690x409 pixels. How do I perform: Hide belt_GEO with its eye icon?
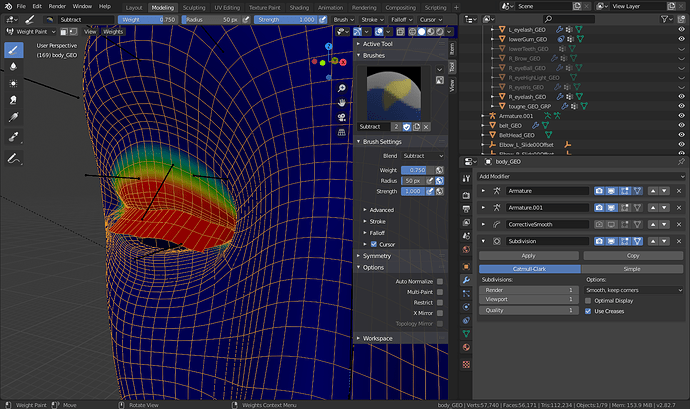pos(681,125)
